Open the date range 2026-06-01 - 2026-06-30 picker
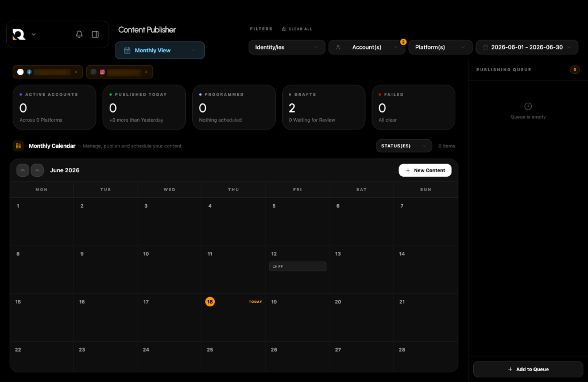This screenshot has height=382, width=588. [x=527, y=47]
